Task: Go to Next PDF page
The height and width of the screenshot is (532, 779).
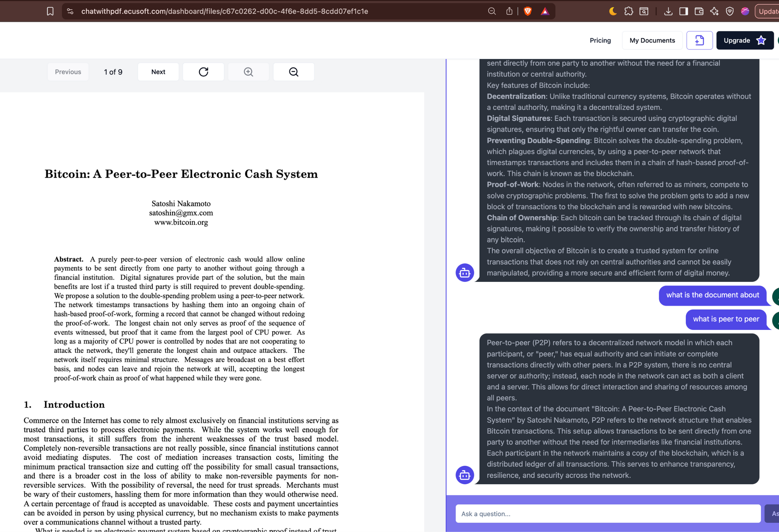Action: tap(158, 72)
